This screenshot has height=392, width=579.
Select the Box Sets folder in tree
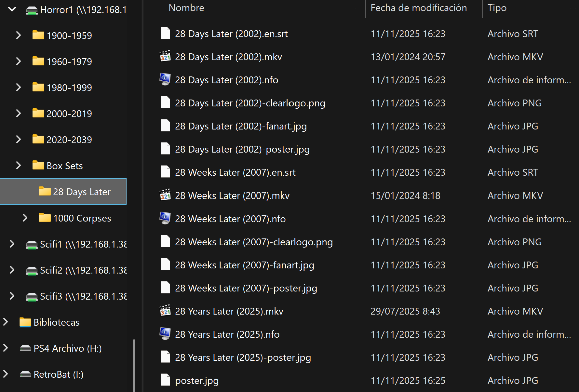pyautogui.click(x=64, y=166)
